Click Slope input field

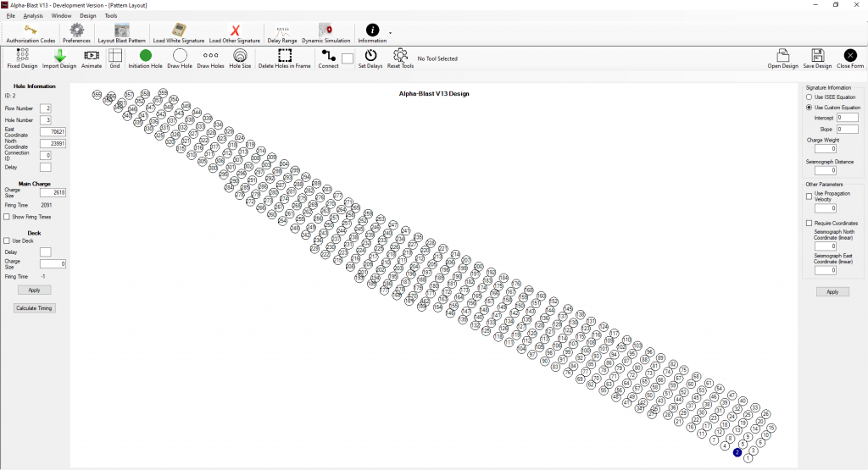click(848, 129)
